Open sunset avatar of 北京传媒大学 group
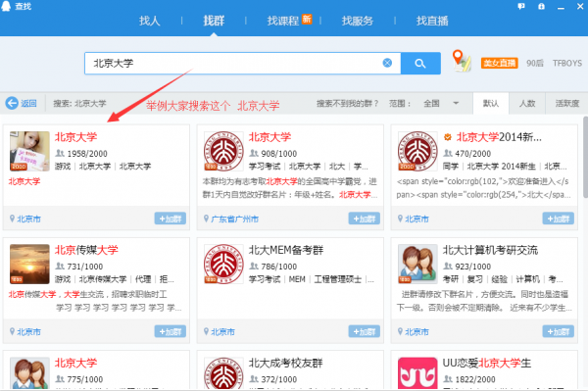This screenshot has width=588, height=391. coord(29,264)
